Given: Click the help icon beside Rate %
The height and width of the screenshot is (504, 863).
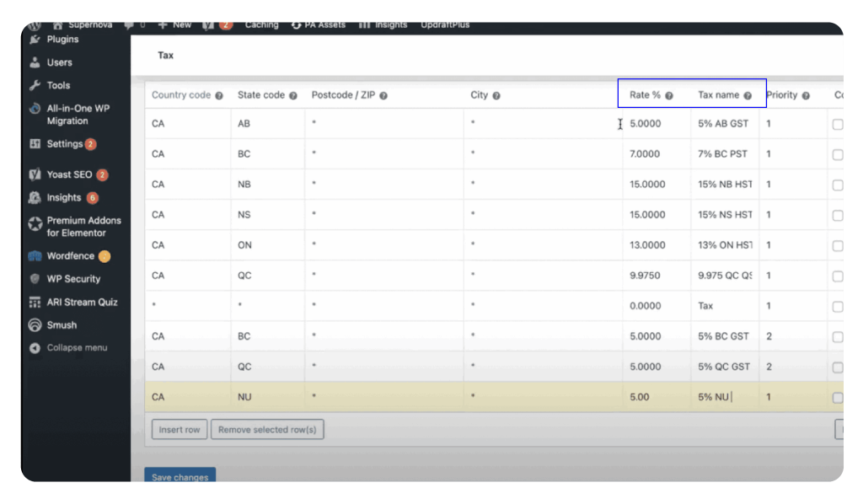Looking at the screenshot, I should tap(669, 96).
